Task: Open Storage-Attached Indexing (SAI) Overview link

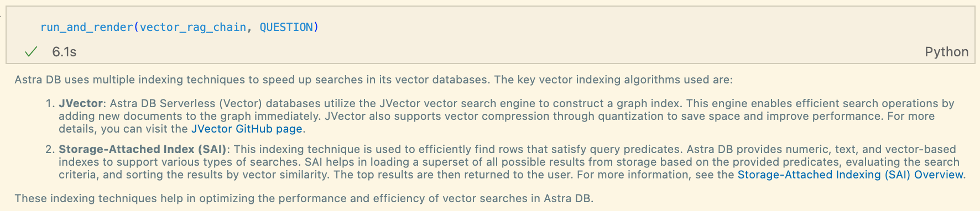Action: point(851,175)
